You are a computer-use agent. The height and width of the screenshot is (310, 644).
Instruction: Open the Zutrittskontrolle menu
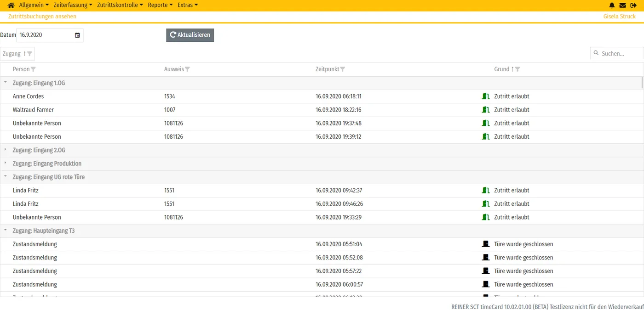[120, 5]
